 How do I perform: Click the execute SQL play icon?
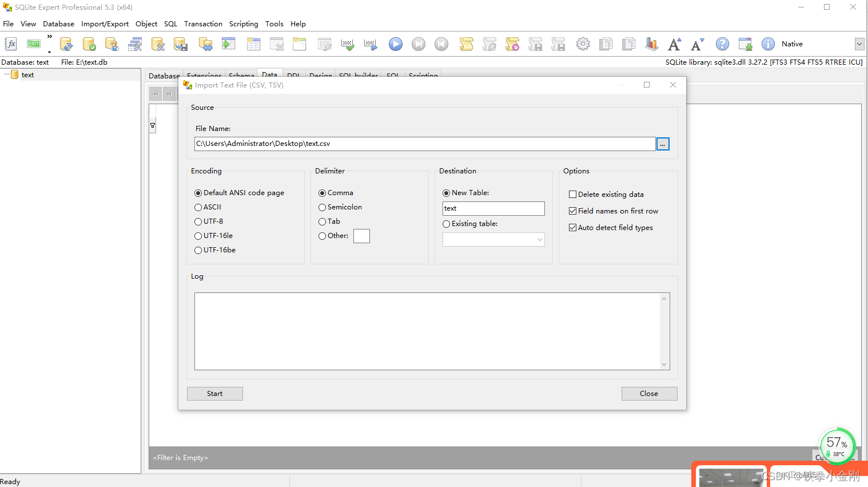pos(395,44)
